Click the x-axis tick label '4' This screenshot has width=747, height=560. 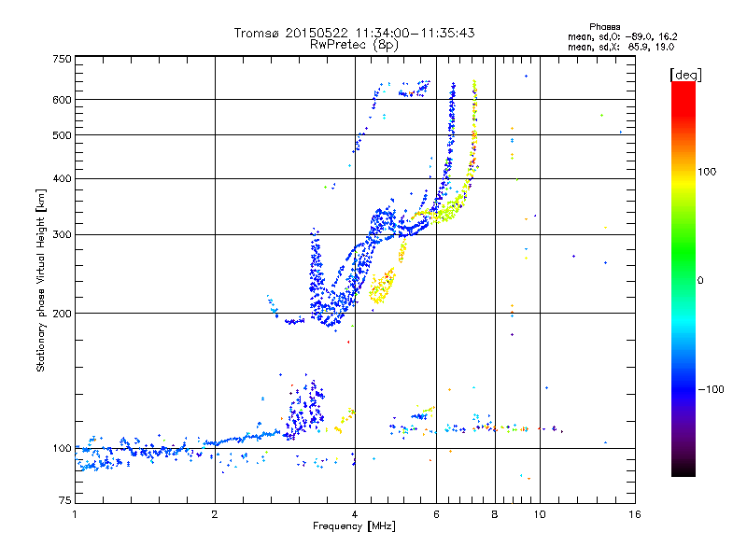click(x=355, y=514)
